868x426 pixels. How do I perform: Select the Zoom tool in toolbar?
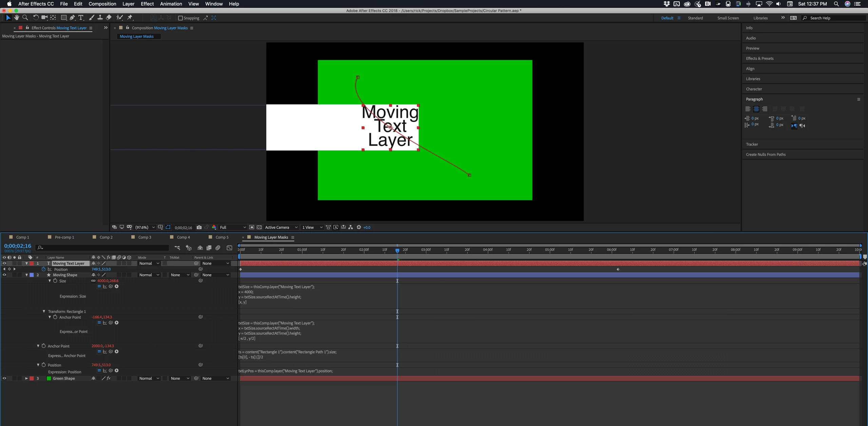point(25,18)
